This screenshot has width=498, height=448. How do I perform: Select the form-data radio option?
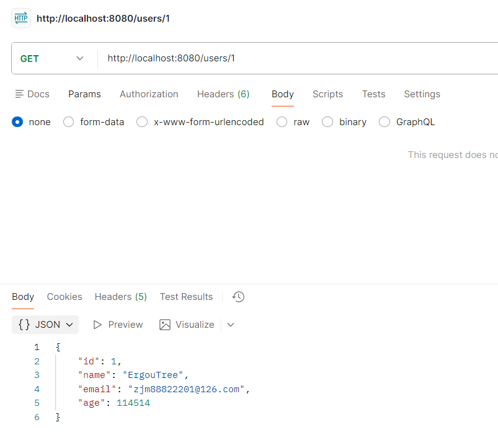(x=69, y=122)
